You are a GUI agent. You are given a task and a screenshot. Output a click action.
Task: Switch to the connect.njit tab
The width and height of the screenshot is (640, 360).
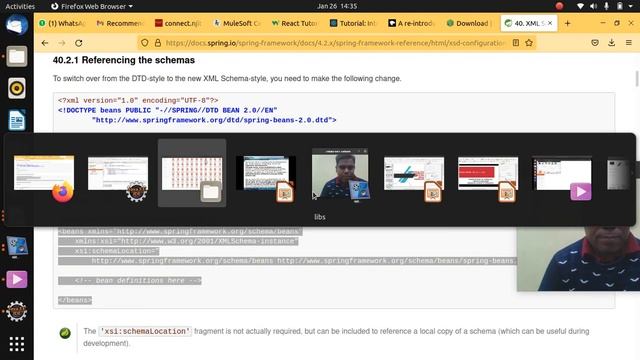(178, 23)
